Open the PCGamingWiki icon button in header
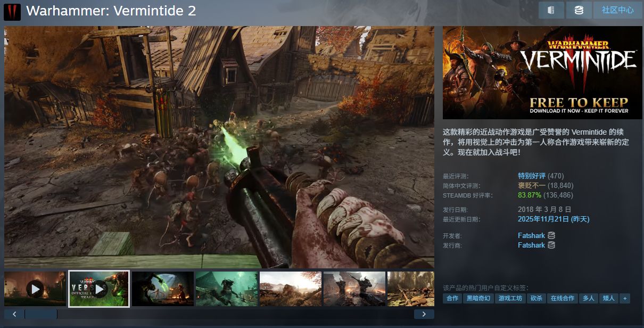Viewport: 644px width, 328px height. 551,10
